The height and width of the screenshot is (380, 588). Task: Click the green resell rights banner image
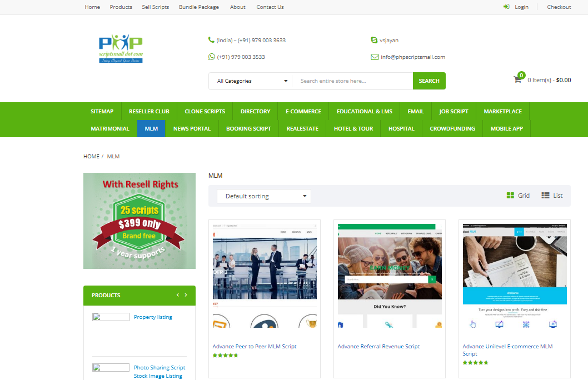pyautogui.click(x=139, y=221)
